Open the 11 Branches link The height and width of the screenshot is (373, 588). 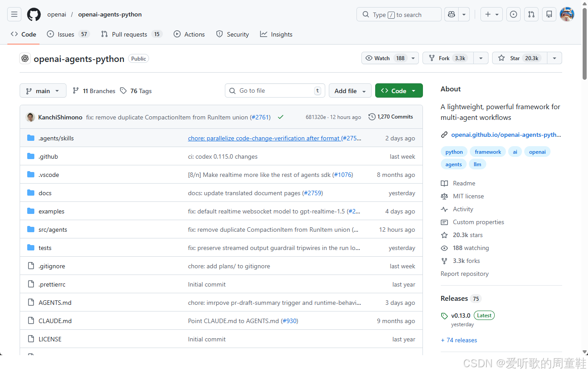coord(94,91)
